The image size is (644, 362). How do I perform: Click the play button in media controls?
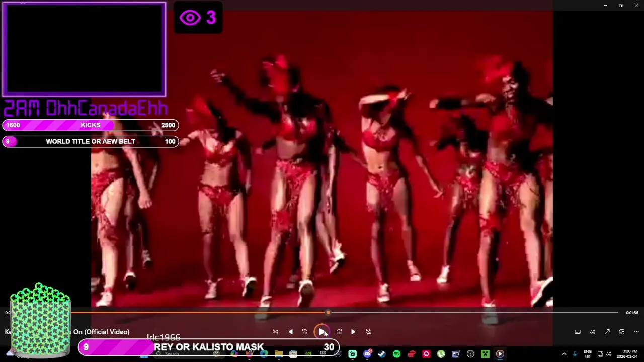click(322, 332)
